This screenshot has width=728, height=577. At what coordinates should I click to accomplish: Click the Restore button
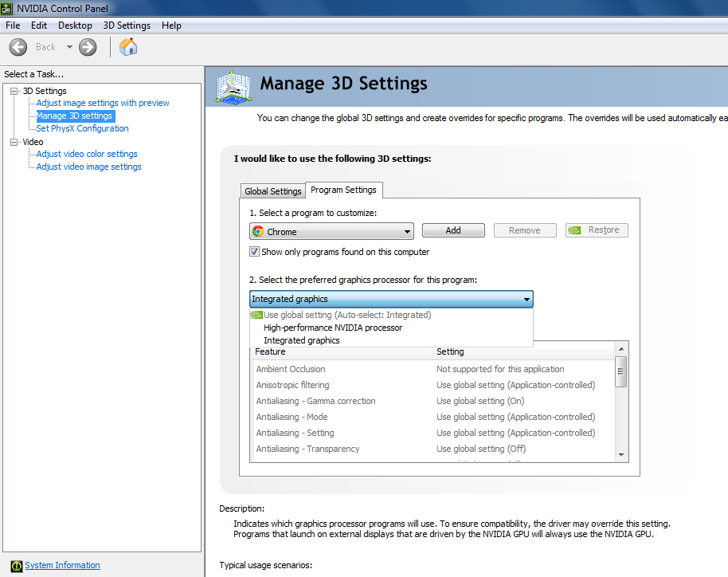(597, 230)
